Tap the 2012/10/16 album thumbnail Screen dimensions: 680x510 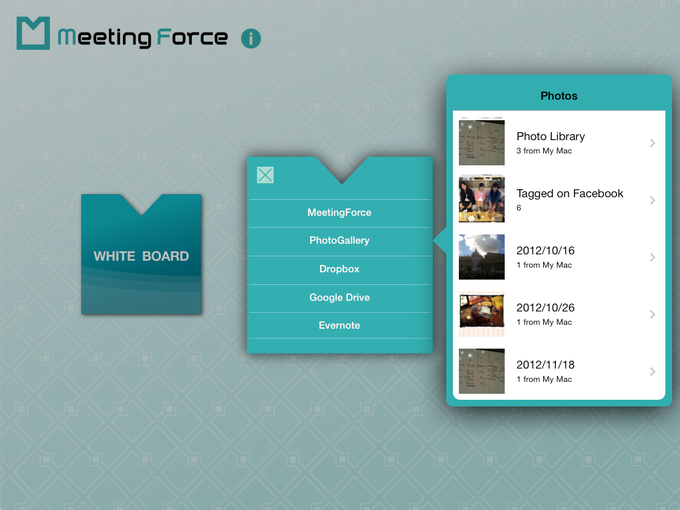482,257
